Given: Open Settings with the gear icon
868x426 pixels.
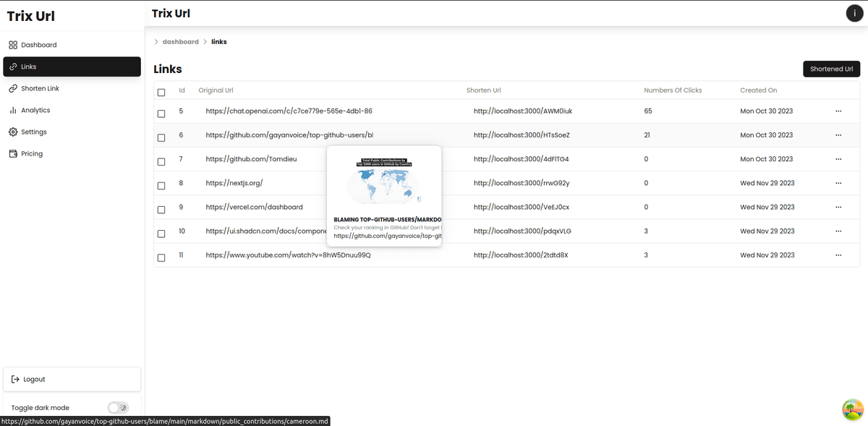Looking at the screenshot, I should tap(12, 132).
